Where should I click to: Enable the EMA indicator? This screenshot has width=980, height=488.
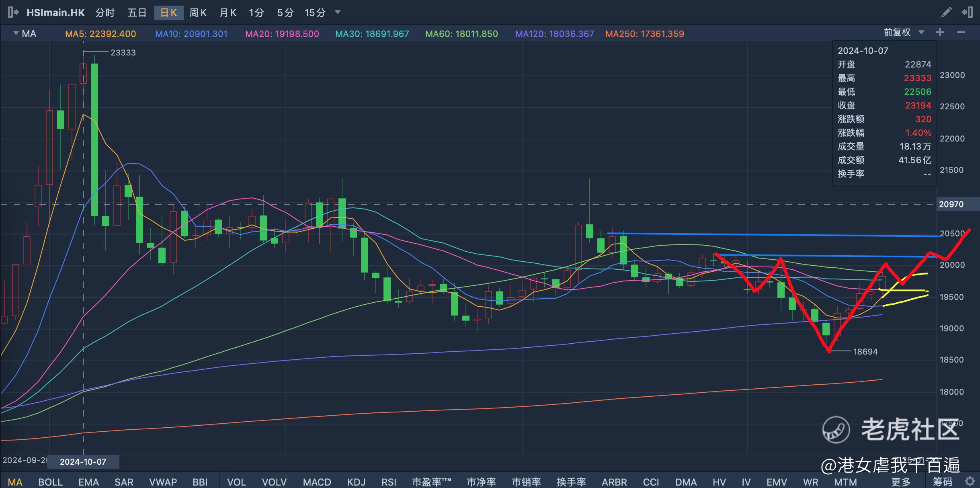click(x=88, y=482)
